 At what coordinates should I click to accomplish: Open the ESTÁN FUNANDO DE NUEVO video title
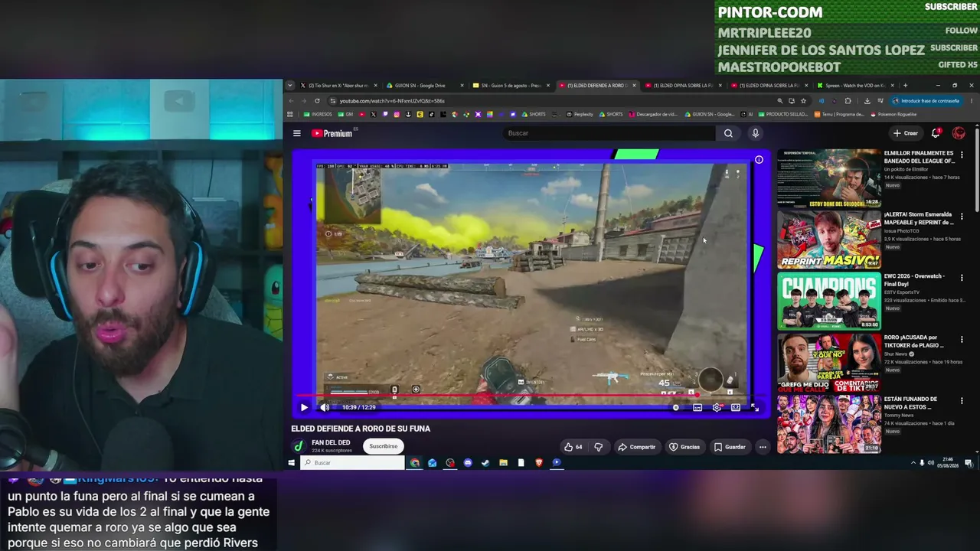[x=910, y=403]
